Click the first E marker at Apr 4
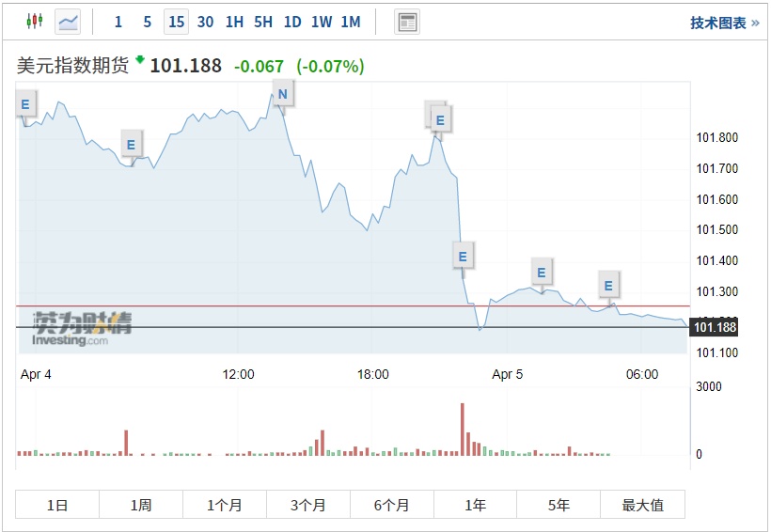 pyautogui.click(x=25, y=104)
